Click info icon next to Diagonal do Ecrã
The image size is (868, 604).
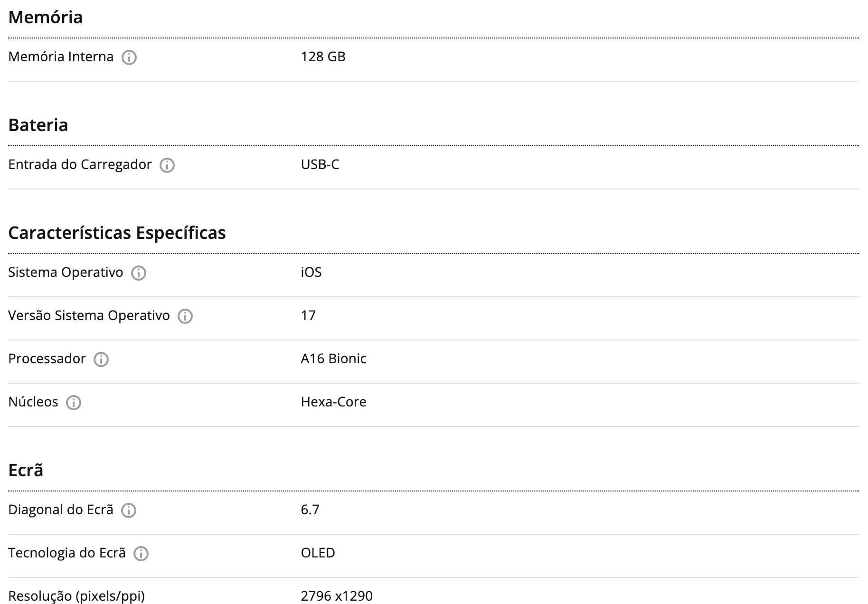click(x=129, y=510)
